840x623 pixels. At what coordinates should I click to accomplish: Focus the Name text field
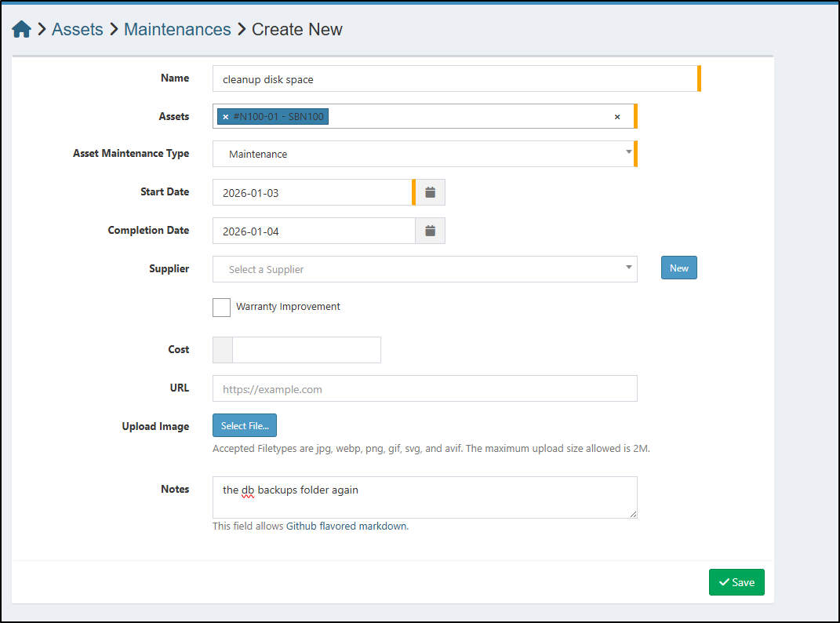pyautogui.click(x=455, y=78)
